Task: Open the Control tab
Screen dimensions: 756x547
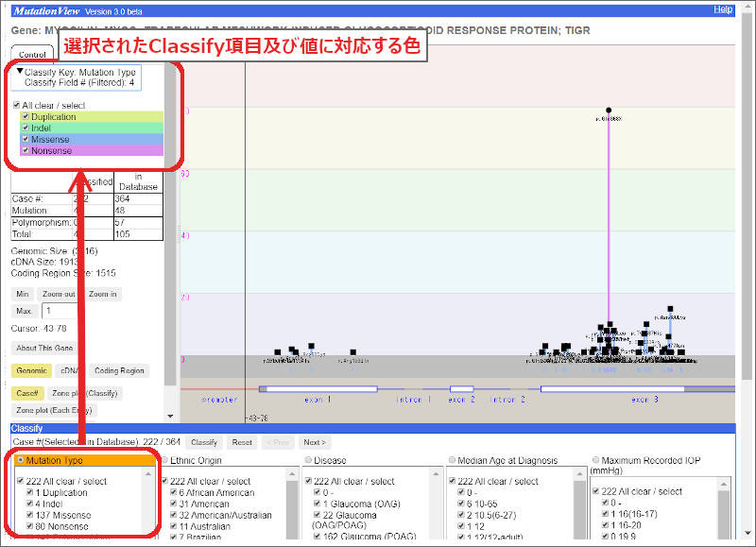Action: (x=32, y=55)
